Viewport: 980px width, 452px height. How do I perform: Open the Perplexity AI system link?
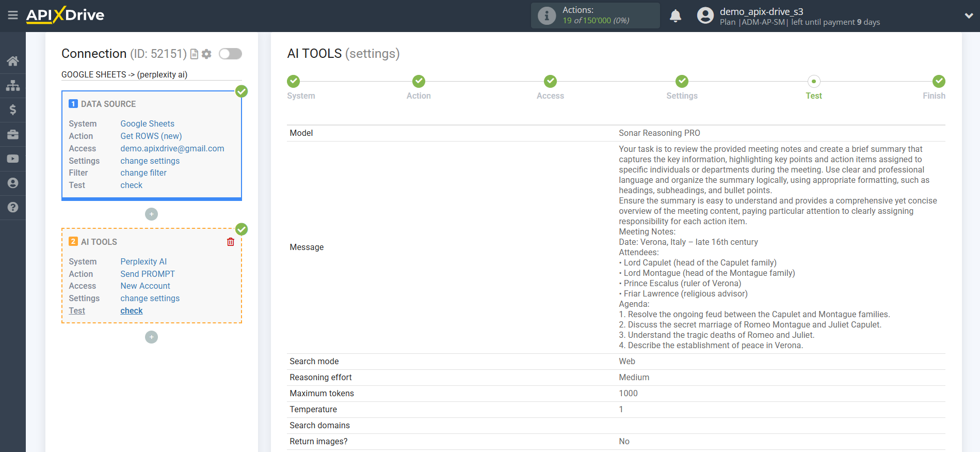[x=143, y=261]
